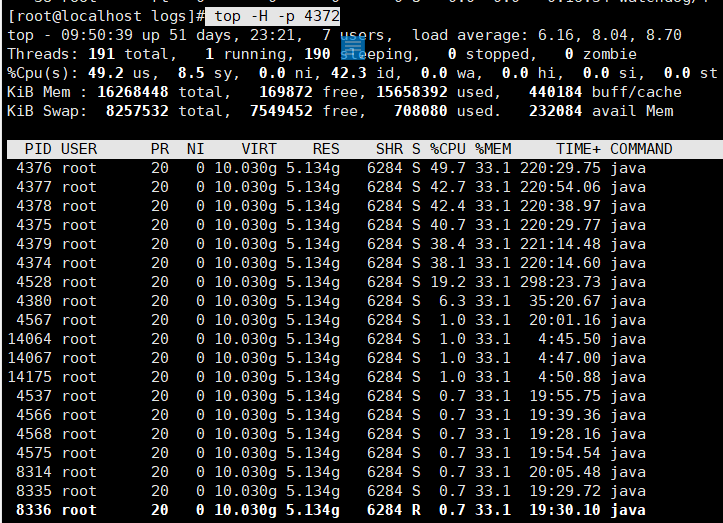Click TIME+ value 298:23.73

560,282
